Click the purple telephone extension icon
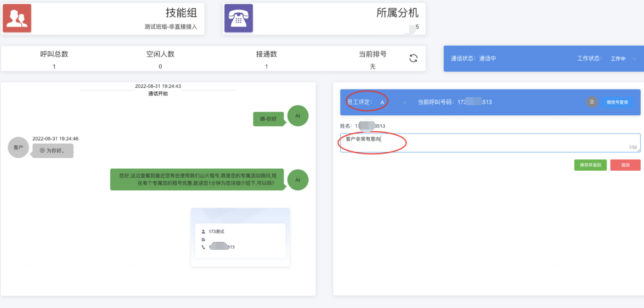The height and width of the screenshot is (308, 644). pos(238,18)
